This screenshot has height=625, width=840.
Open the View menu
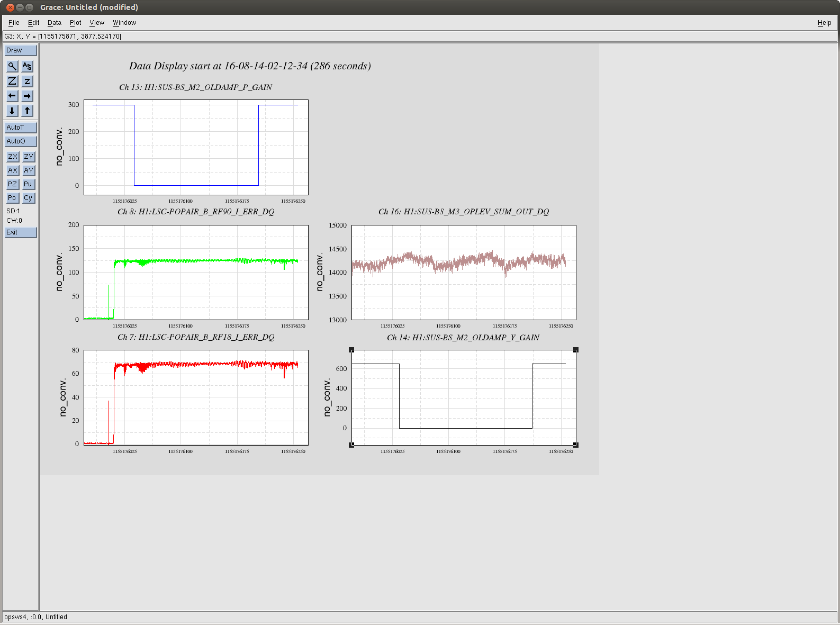pyautogui.click(x=97, y=23)
